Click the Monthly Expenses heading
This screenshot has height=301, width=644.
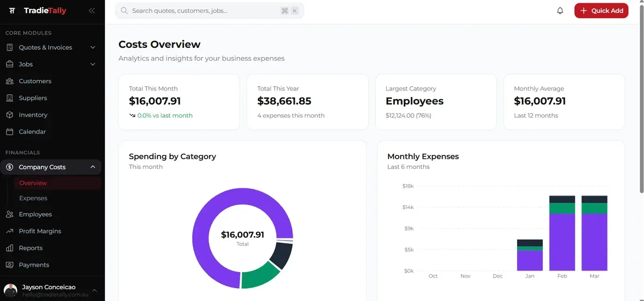point(423,156)
